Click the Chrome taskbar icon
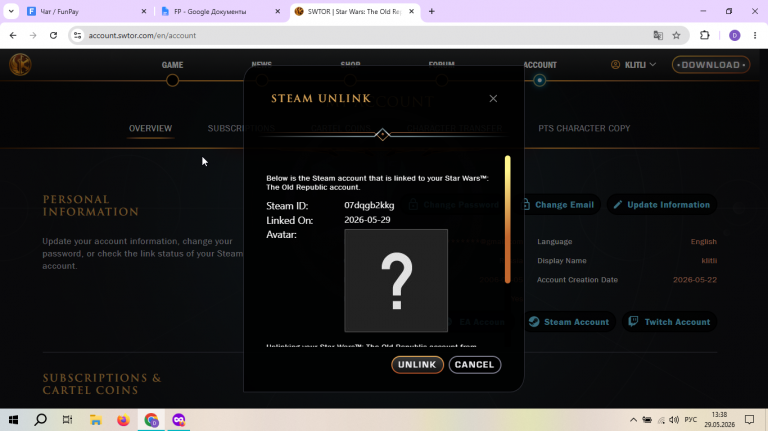 [151, 420]
